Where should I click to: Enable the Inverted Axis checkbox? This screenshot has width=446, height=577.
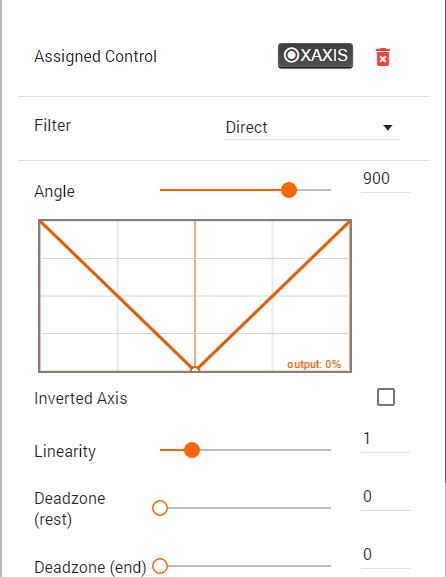tap(386, 397)
